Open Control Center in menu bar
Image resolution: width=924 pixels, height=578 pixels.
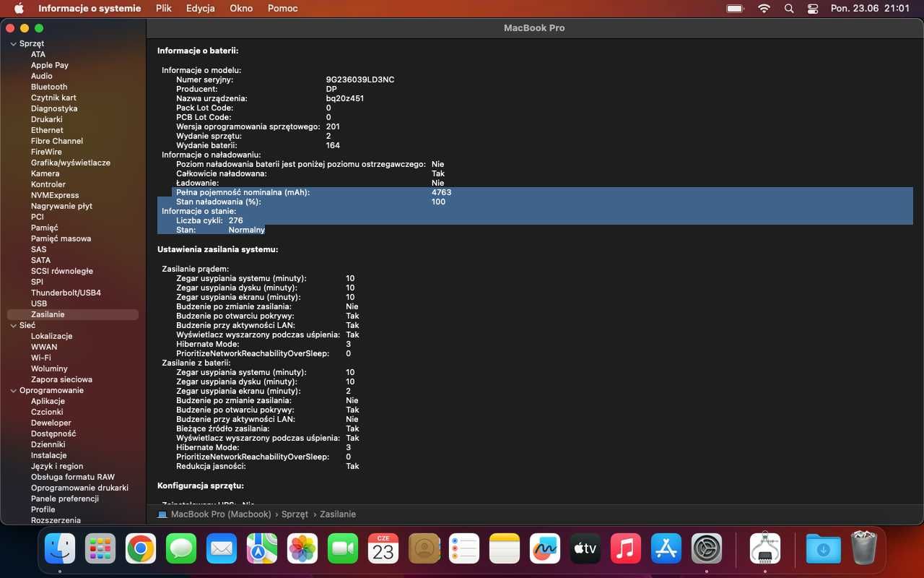[813, 9]
